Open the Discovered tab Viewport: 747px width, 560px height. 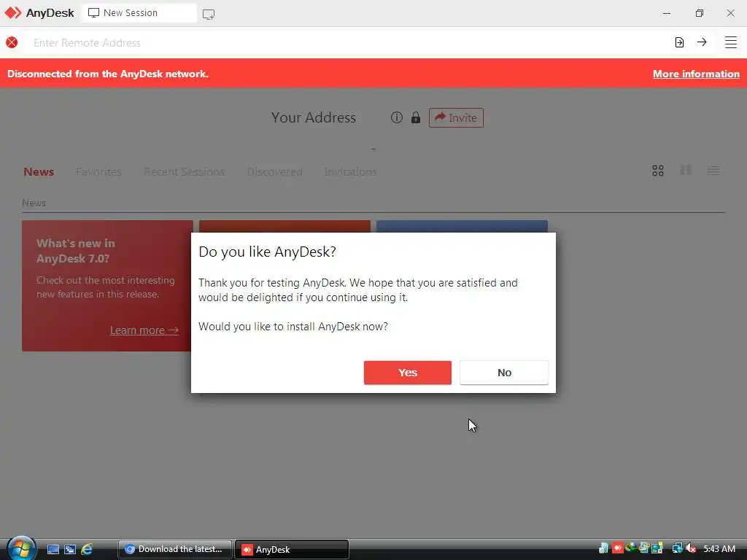click(274, 172)
